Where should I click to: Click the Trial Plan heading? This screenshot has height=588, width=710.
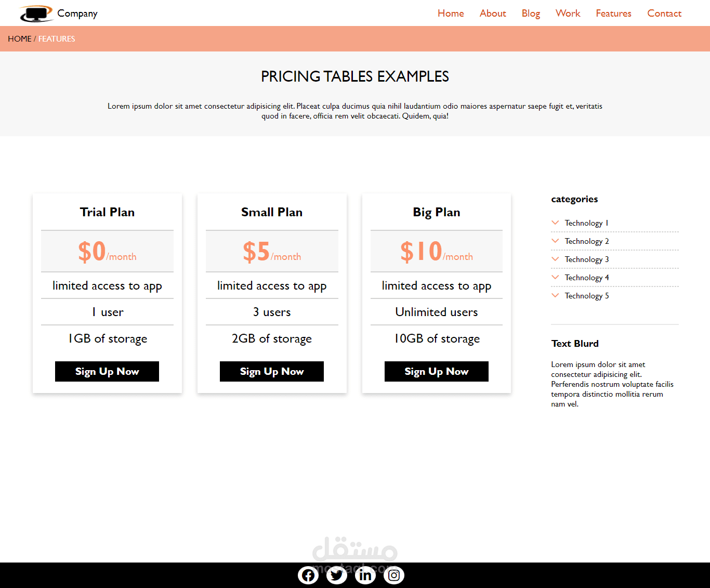click(x=107, y=212)
